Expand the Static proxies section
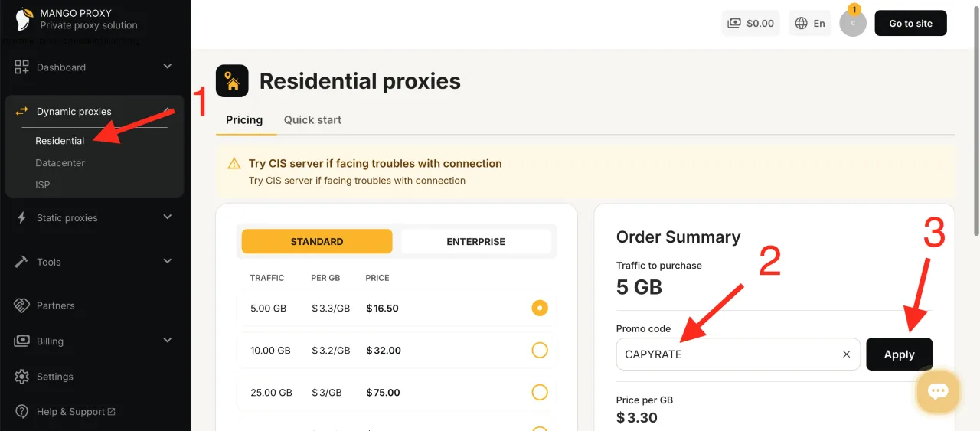 pos(167,217)
